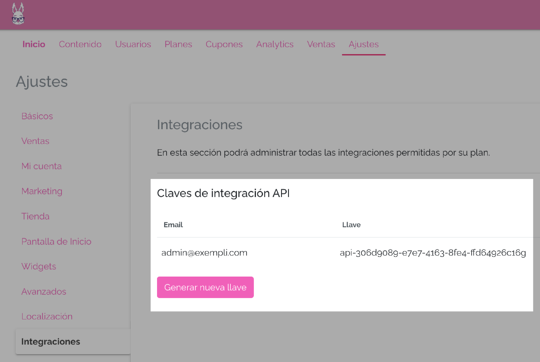
Task: Open the Analytics tab
Action: [274, 44]
